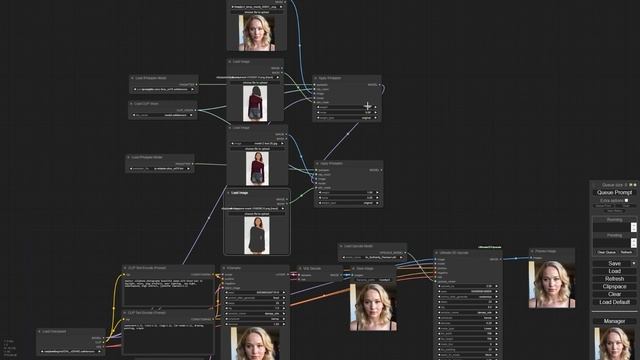This screenshot has height=360, width=640.
Task: Click the Ultimate SD Upscale title bar
Action: point(467,253)
